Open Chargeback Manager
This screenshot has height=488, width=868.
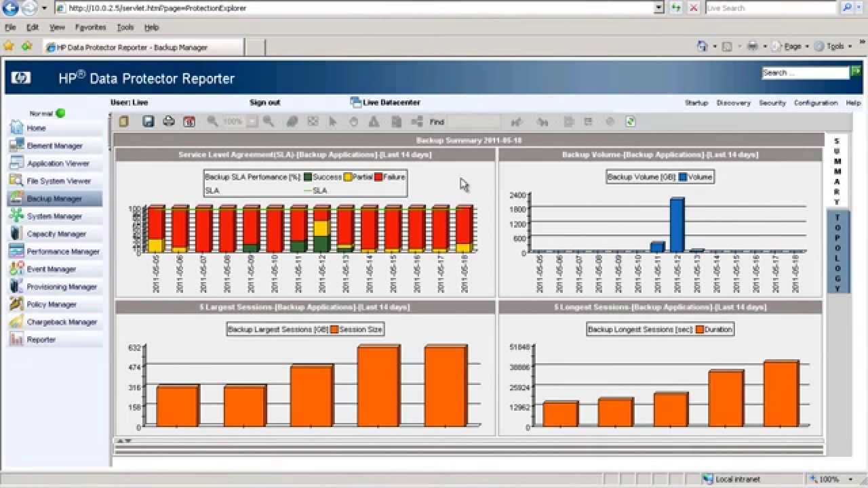tap(54, 322)
